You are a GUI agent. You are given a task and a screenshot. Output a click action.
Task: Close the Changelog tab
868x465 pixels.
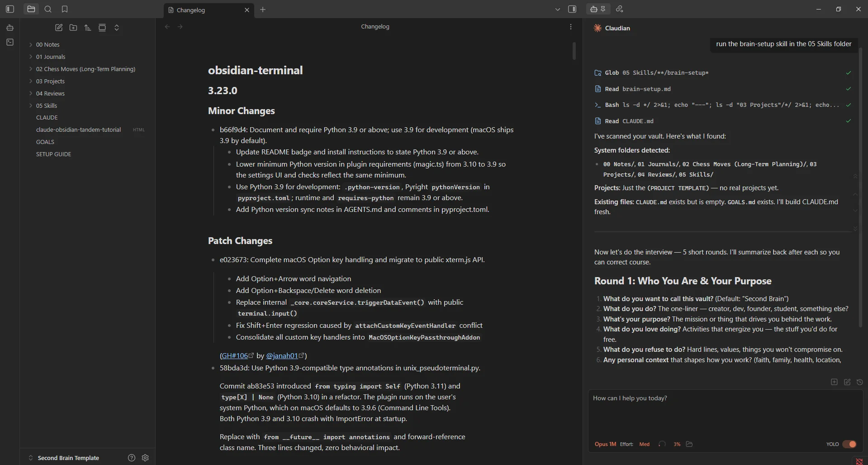pos(247,10)
